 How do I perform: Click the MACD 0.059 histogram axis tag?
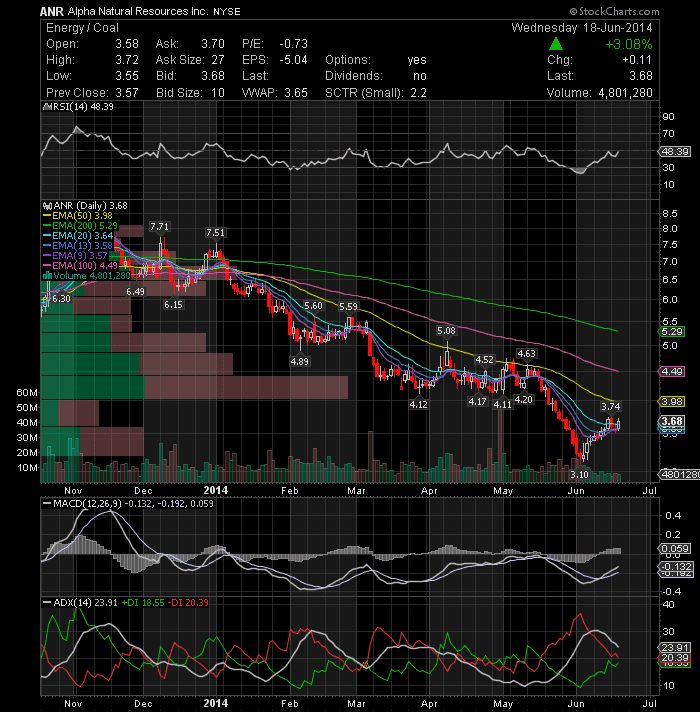tap(675, 549)
